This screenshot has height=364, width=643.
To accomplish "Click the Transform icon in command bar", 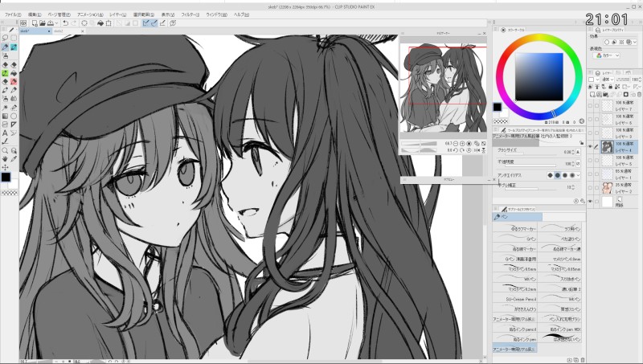I will coord(109,23).
